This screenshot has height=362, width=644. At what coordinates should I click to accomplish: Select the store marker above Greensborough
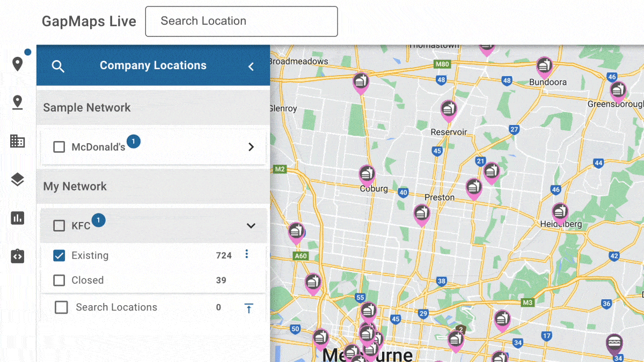point(618,92)
